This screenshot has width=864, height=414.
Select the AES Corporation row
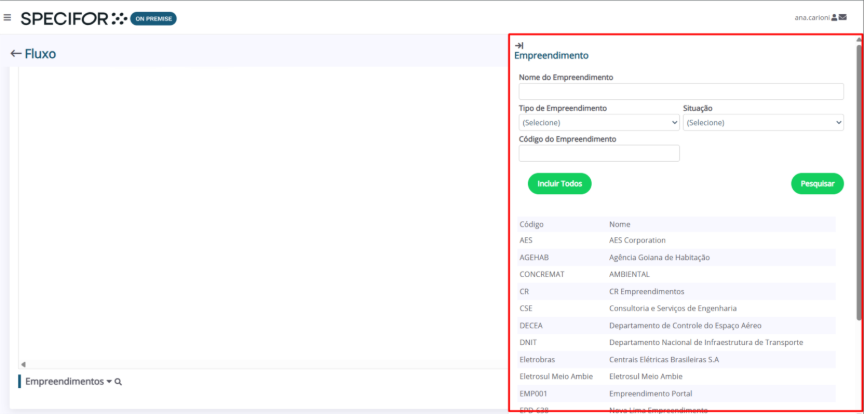pos(676,240)
